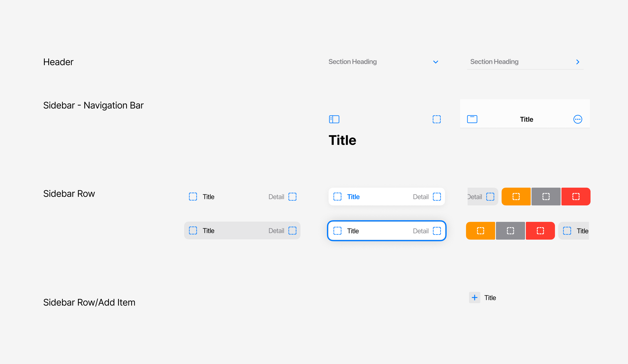
Task: Click the window icon left of centered Title
Action: coord(472,119)
